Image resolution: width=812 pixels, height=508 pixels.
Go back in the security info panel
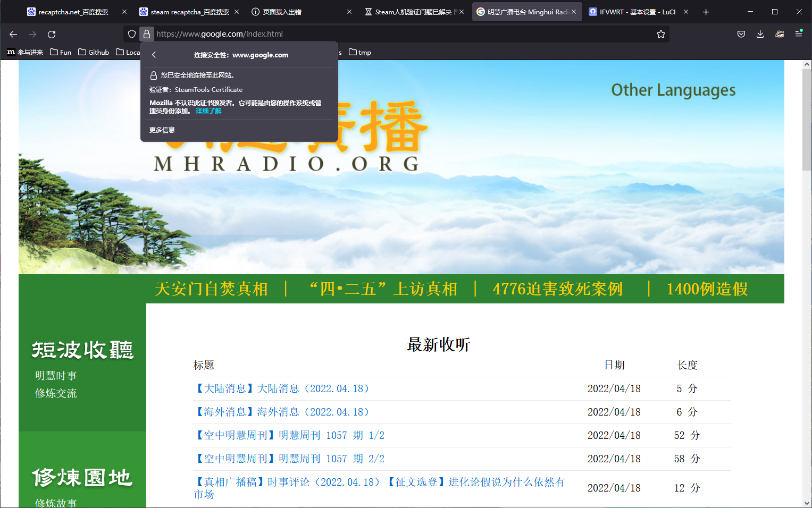click(x=154, y=54)
